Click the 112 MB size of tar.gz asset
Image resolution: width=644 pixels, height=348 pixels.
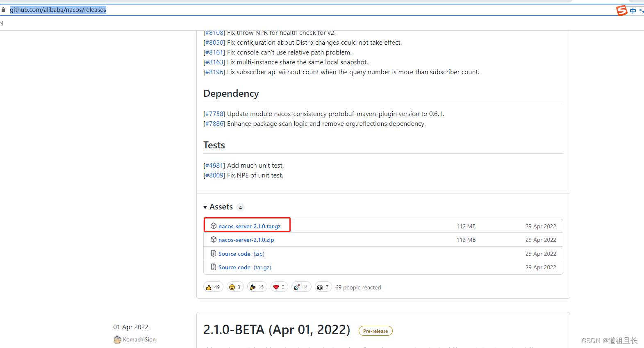466,226
